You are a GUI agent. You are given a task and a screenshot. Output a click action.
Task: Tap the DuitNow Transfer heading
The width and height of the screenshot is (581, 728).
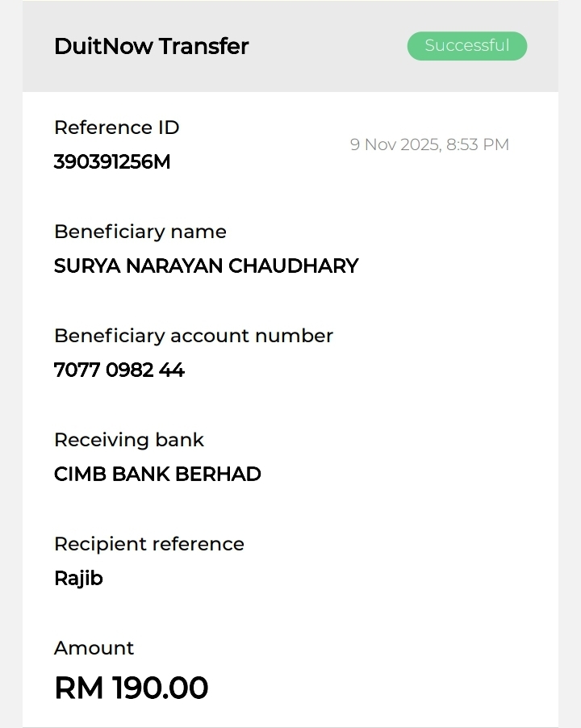click(x=151, y=46)
